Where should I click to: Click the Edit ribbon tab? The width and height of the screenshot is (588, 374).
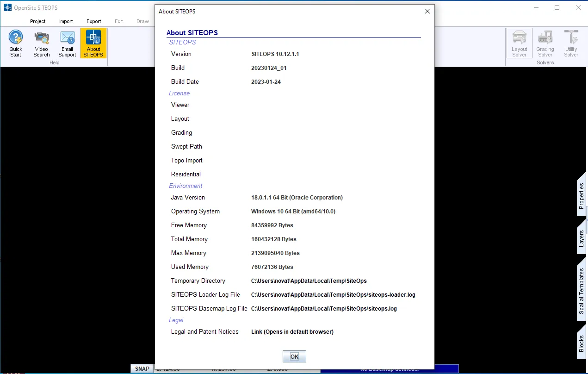[119, 21]
